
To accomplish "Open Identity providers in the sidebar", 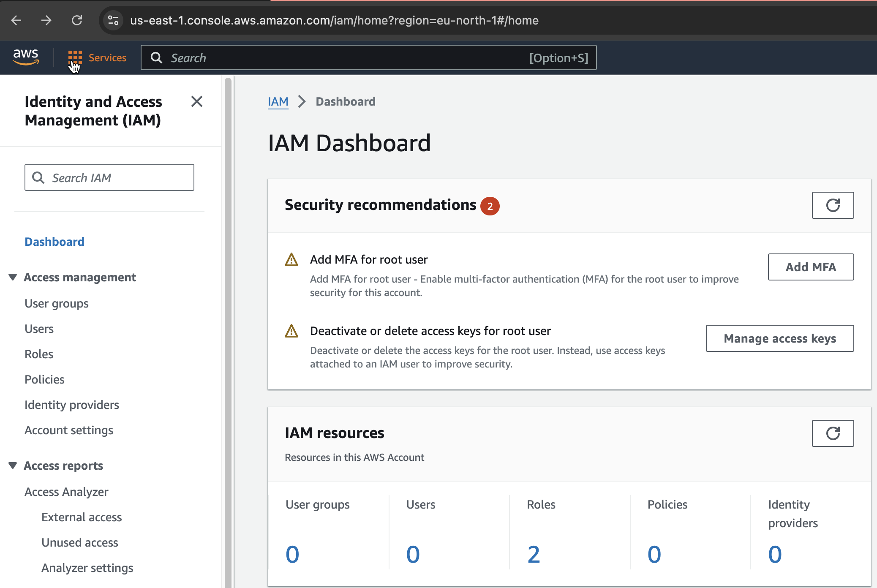I will point(72,405).
